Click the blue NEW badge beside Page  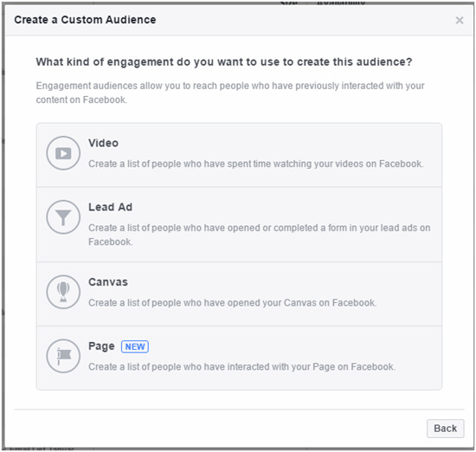click(135, 346)
